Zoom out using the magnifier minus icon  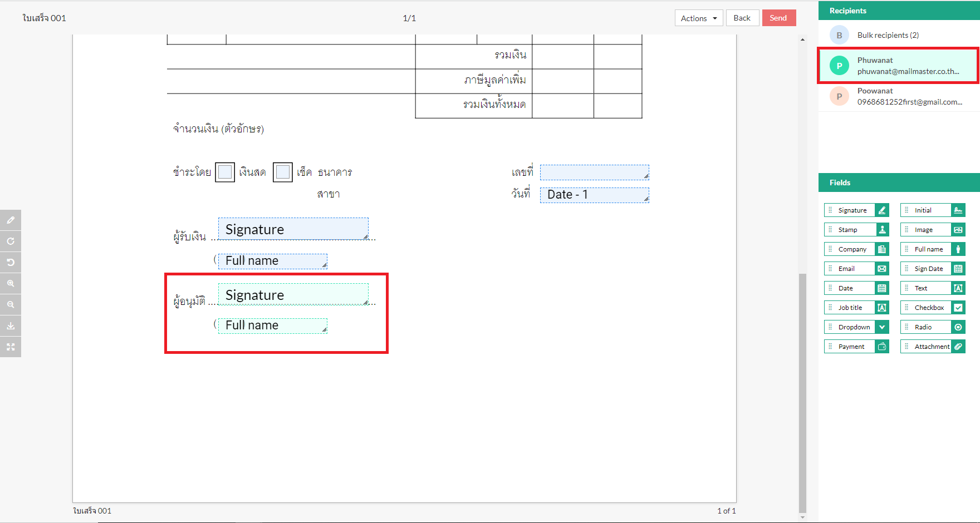click(x=11, y=305)
